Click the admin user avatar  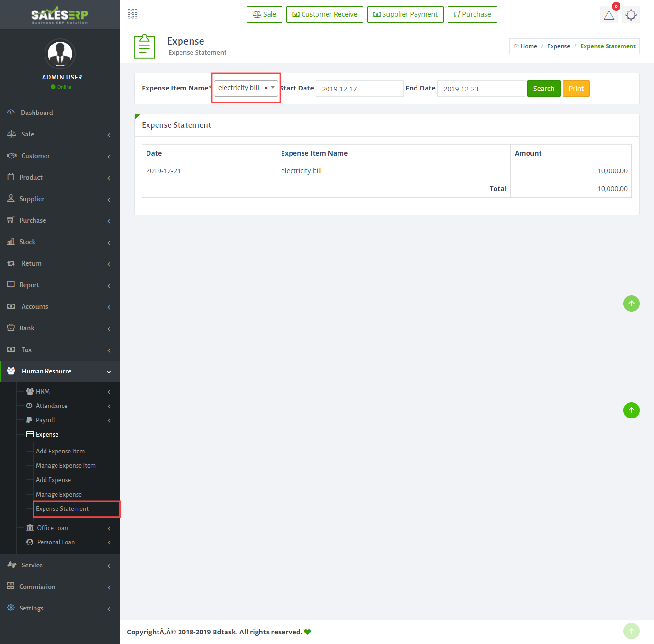click(60, 54)
